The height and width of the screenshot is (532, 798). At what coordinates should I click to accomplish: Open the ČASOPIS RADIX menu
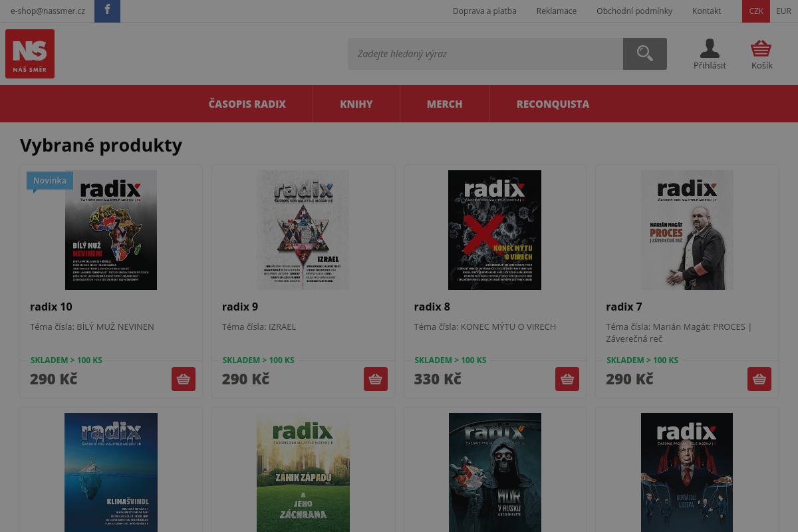pyautogui.click(x=247, y=104)
